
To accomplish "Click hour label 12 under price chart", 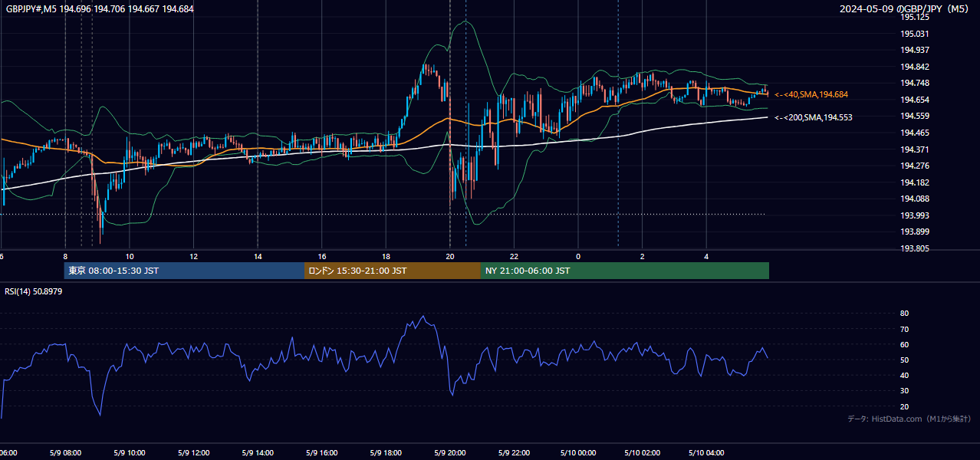I will [x=193, y=256].
